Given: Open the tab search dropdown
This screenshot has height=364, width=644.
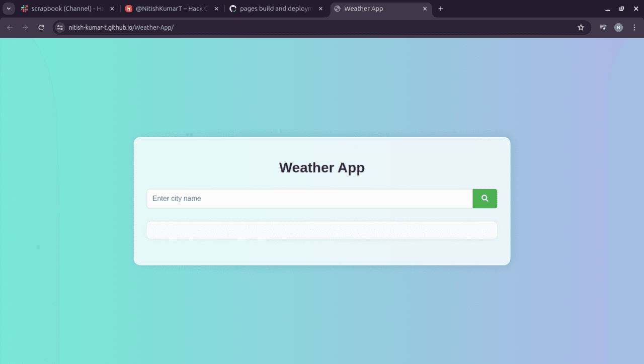Looking at the screenshot, I should click(9, 9).
